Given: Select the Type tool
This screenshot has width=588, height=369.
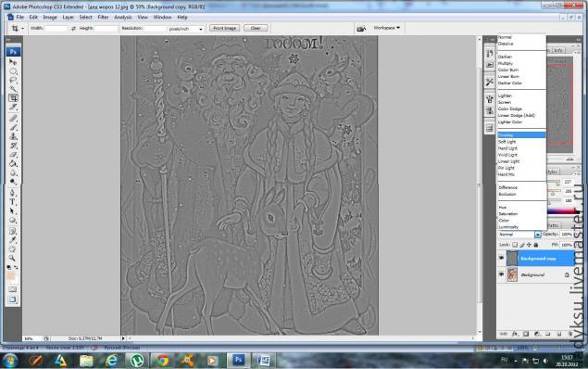Looking at the screenshot, I should pyautogui.click(x=13, y=202).
